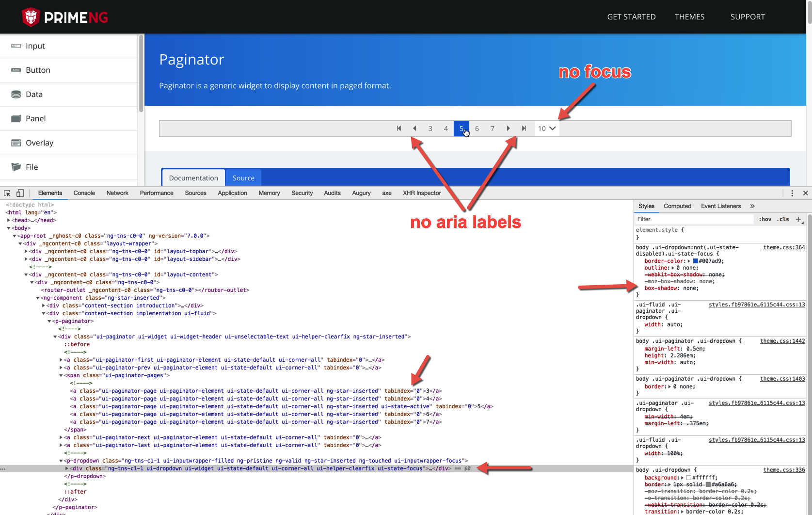Click the next-page arrow in the paginator
812x515 pixels.
point(508,129)
